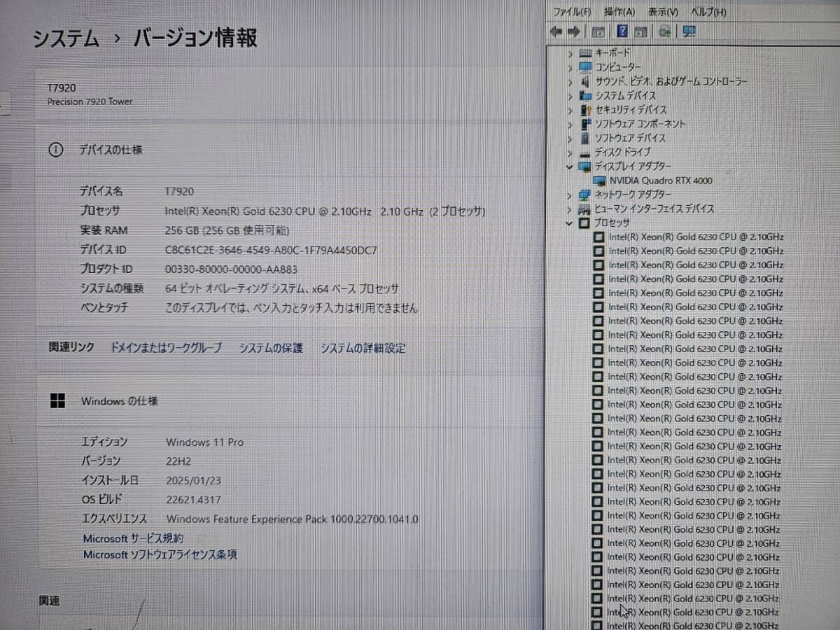The width and height of the screenshot is (840, 630).
Task: Click the Back arrow in Device Manager toolbar
Action: pos(557,31)
